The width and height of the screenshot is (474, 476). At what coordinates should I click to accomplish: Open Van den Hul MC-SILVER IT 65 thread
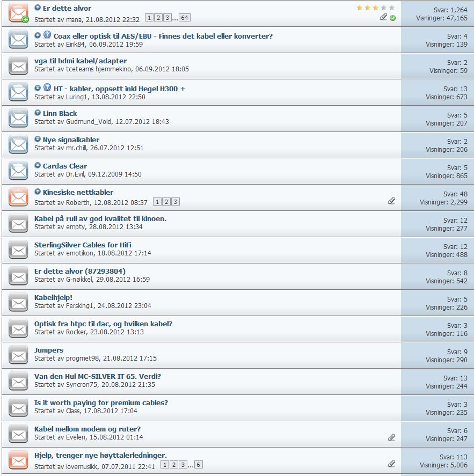(x=98, y=376)
